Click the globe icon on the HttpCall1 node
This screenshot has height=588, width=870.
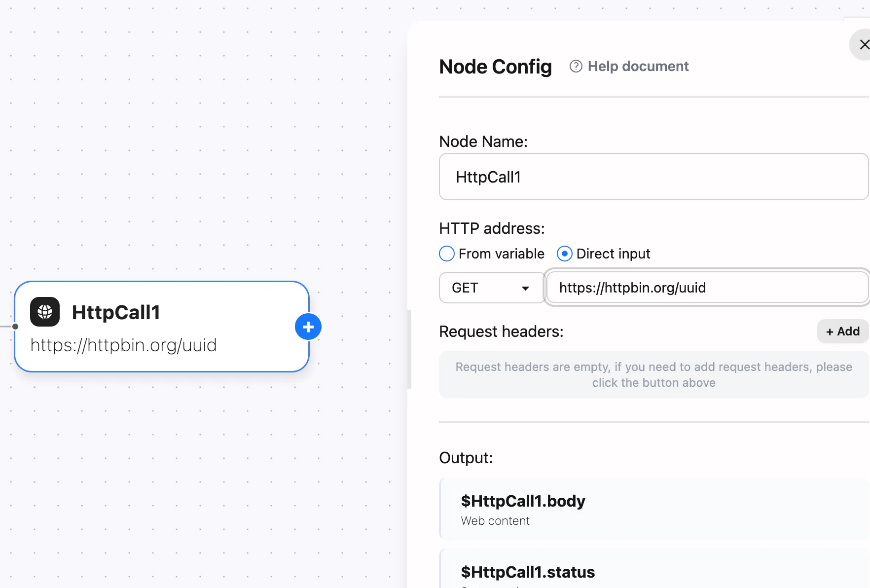(x=44, y=312)
